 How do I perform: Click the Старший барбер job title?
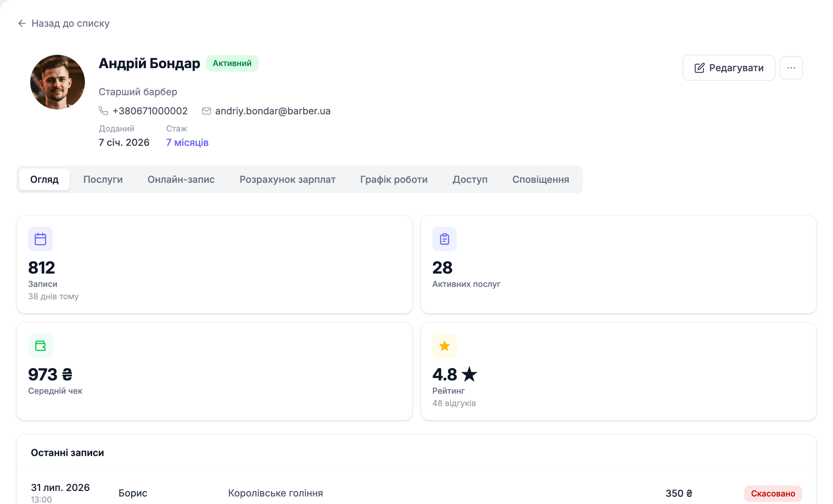click(x=138, y=92)
